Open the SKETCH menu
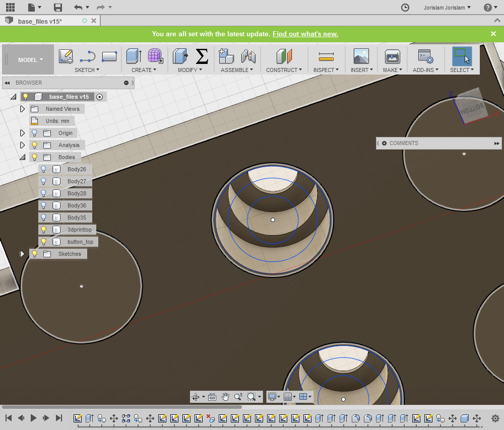504x430 pixels. [87, 69]
